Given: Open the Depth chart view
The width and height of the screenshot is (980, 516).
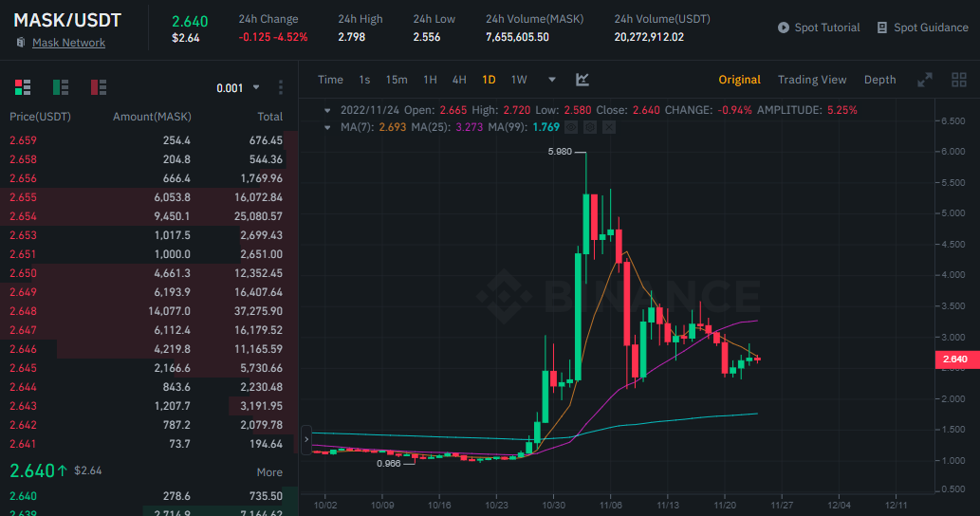Looking at the screenshot, I should pyautogui.click(x=879, y=80).
